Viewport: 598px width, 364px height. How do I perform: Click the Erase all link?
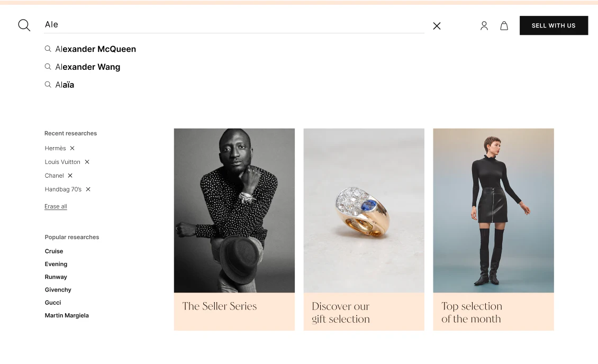[x=56, y=206]
